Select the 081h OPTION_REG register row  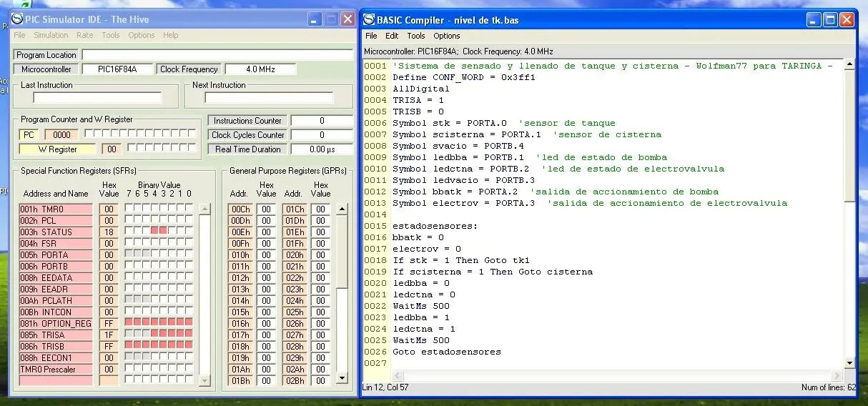click(56, 323)
